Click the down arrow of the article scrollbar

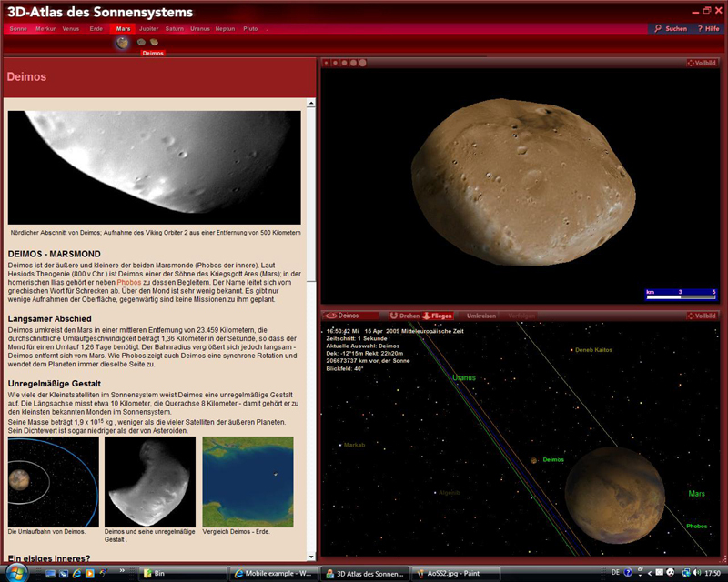(311, 557)
